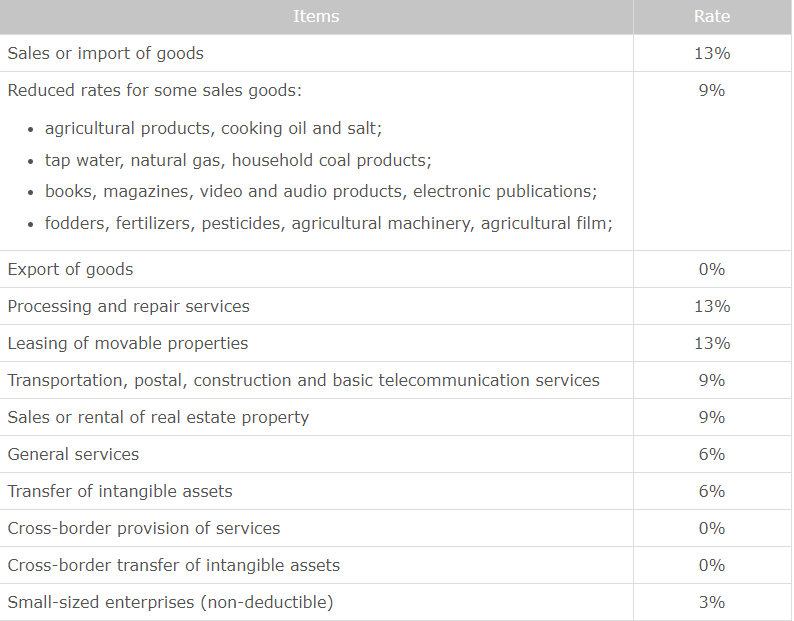The width and height of the screenshot is (794, 621).
Task: Click "Cross-border provision of services" row text
Action: [x=143, y=528]
